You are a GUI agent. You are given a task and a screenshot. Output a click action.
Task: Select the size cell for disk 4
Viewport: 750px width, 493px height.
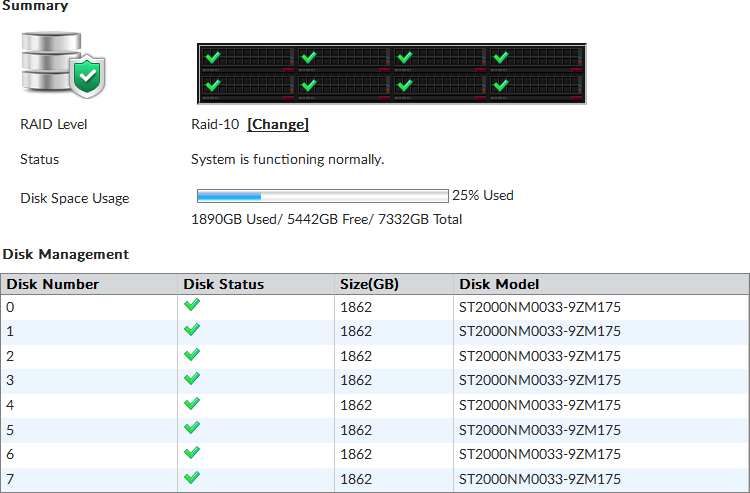[x=356, y=405]
